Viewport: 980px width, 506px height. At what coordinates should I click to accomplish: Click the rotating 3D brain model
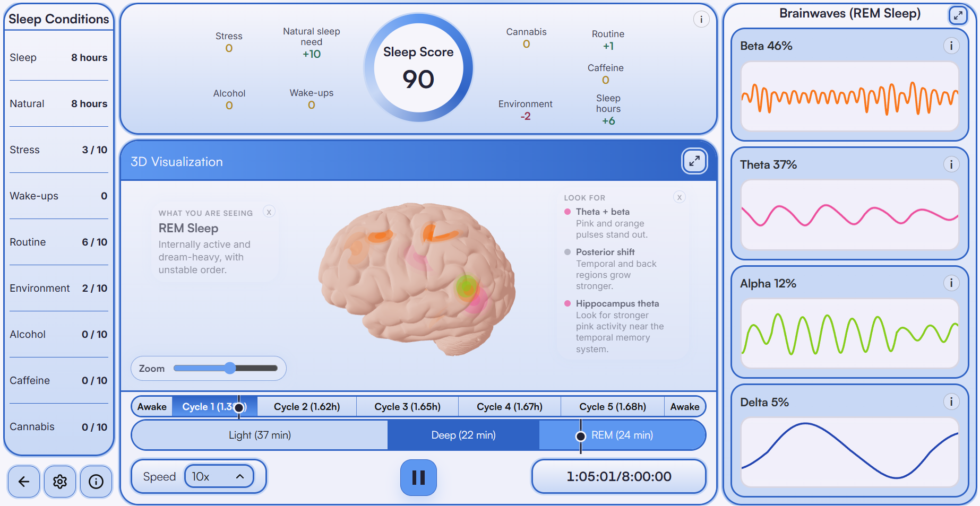[x=417, y=278]
